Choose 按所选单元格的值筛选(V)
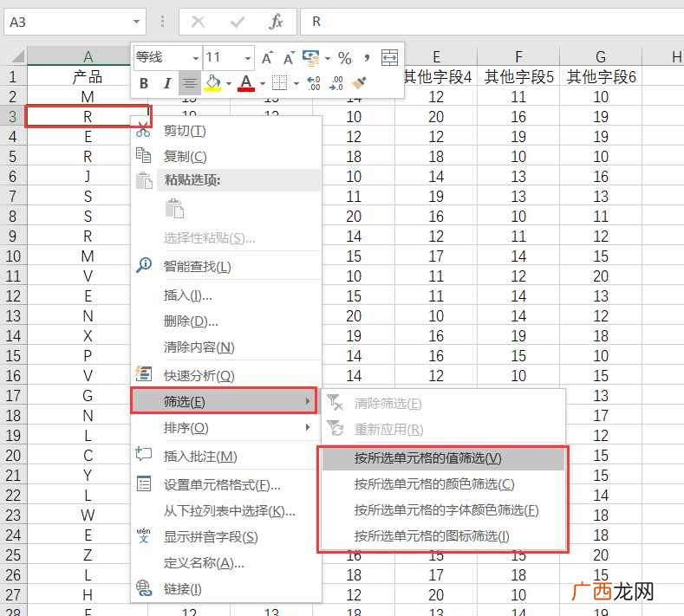Image resolution: width=684 pixels, height=616 pixels. tap(443, 458)
